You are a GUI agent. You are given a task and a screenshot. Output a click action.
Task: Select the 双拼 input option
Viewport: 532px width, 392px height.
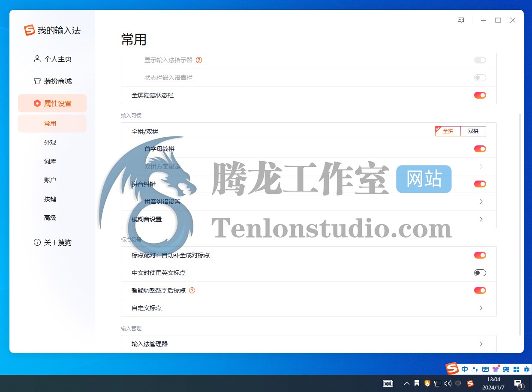coord(473,131)
